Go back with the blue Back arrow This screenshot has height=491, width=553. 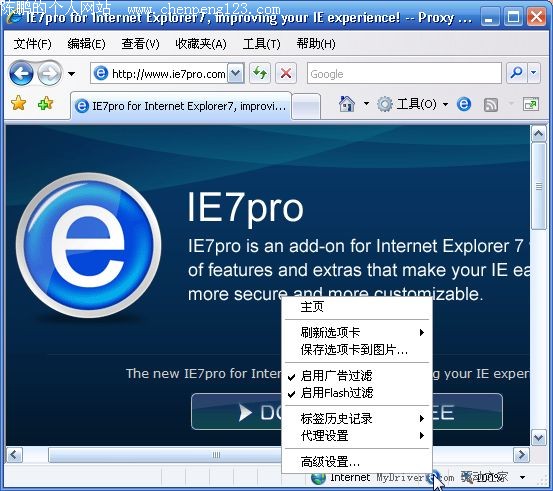[x=22, y=74]
